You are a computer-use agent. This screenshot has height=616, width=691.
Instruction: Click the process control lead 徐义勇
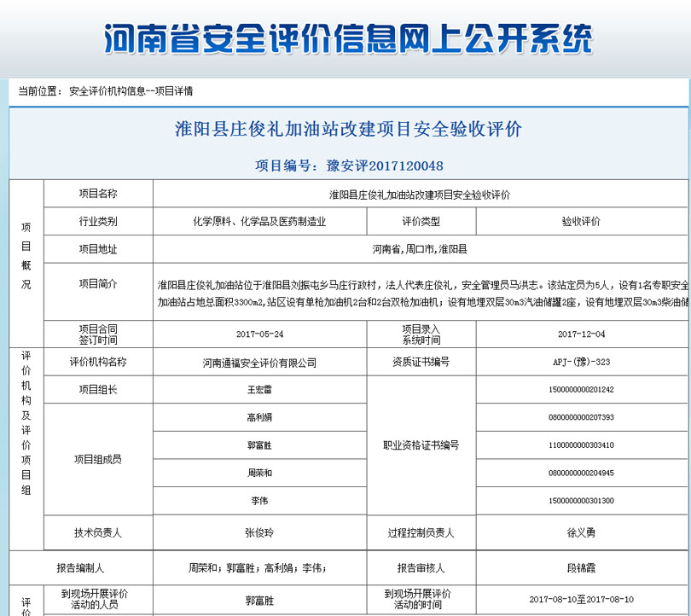click(581, 533)
